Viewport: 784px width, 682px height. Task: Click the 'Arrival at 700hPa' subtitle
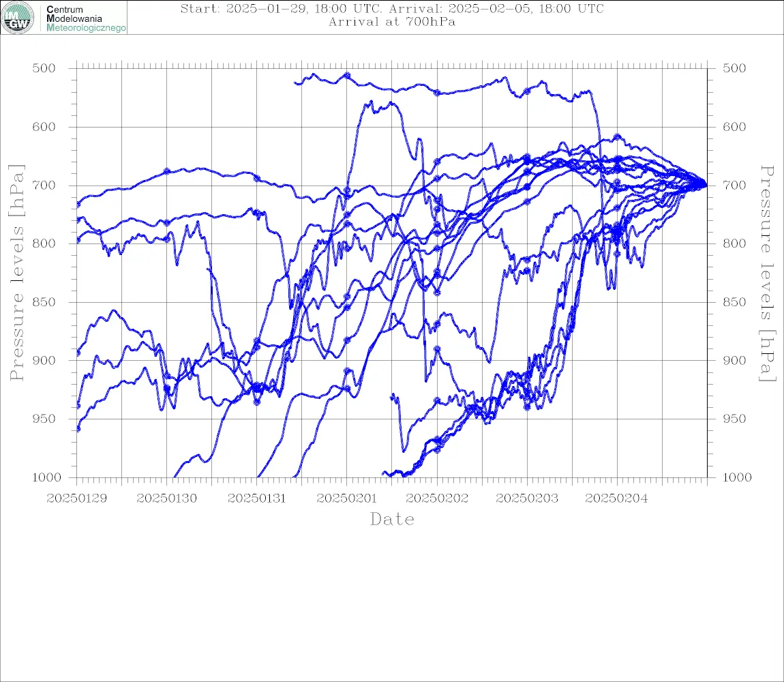392,22
